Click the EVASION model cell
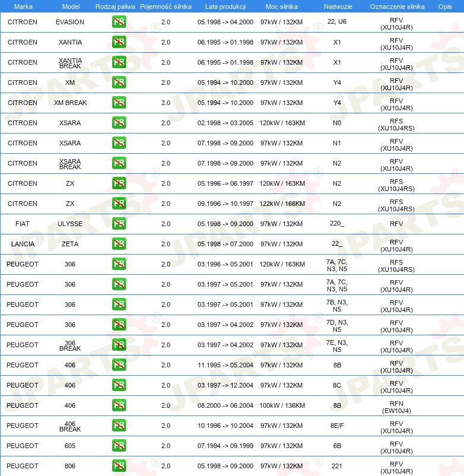Viewport: 464px width, 476px height. click(70, 22)
